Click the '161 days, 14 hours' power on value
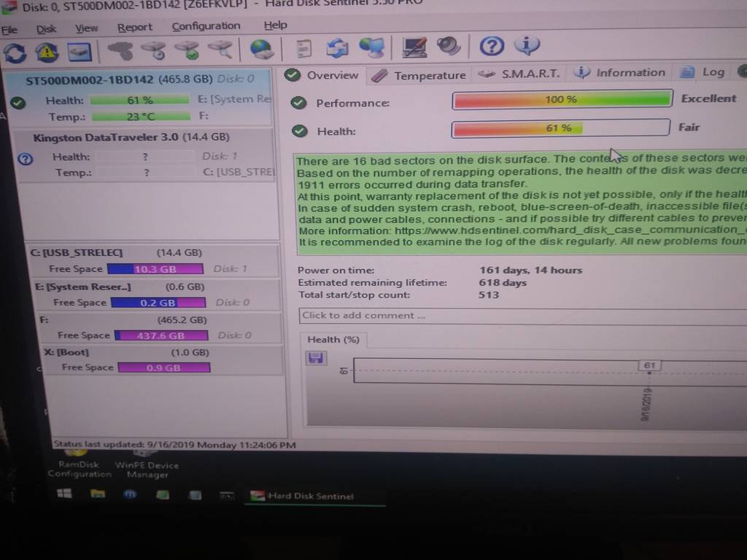Viewport: 747px width, 560px height. (x=531, y=270)
